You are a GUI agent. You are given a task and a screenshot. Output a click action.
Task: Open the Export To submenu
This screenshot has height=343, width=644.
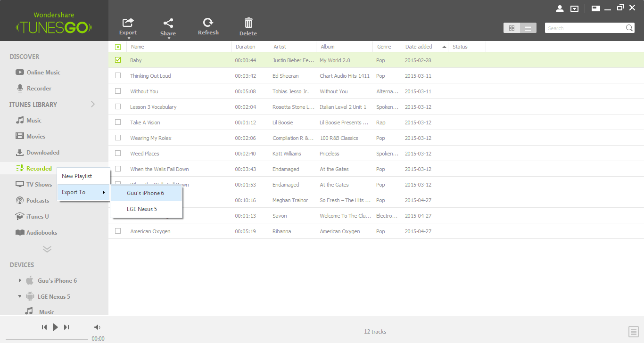pos(84,192)
